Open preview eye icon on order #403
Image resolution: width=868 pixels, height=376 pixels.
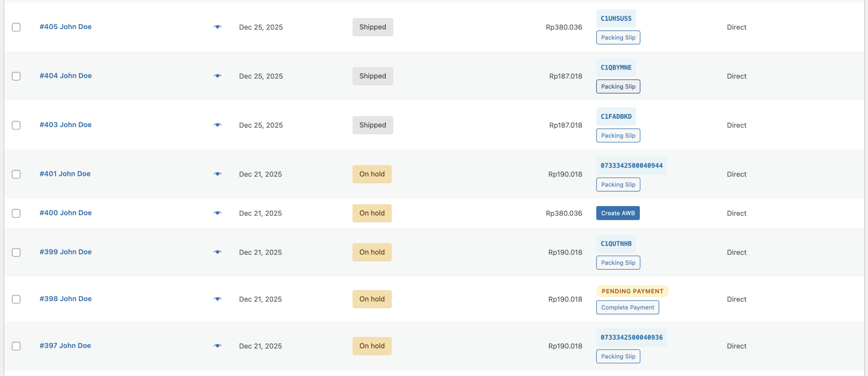217,125
